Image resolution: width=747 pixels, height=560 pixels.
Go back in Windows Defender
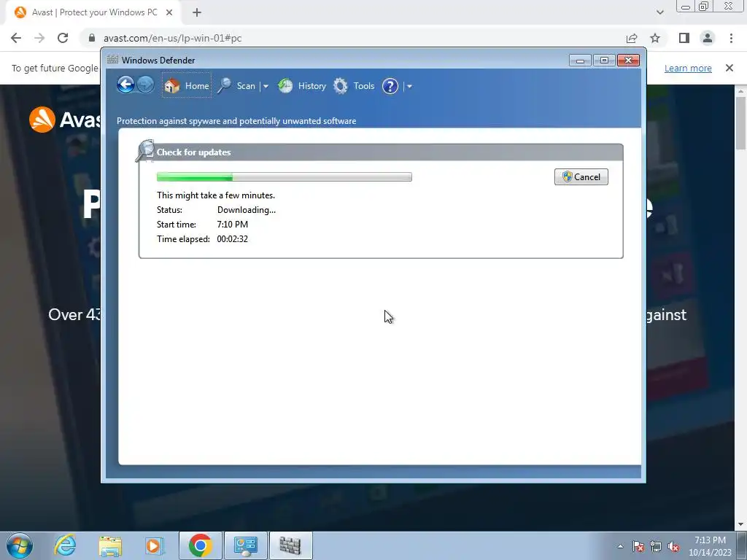(125, 85)
